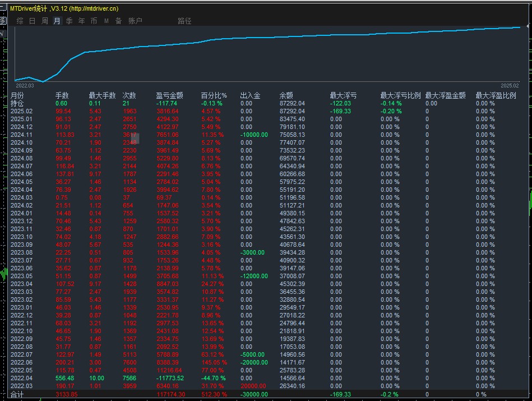Image resolution: width=532 pixels, height=401 pixels.
Task: Select the 2025.01 month row
Action: 22,119
